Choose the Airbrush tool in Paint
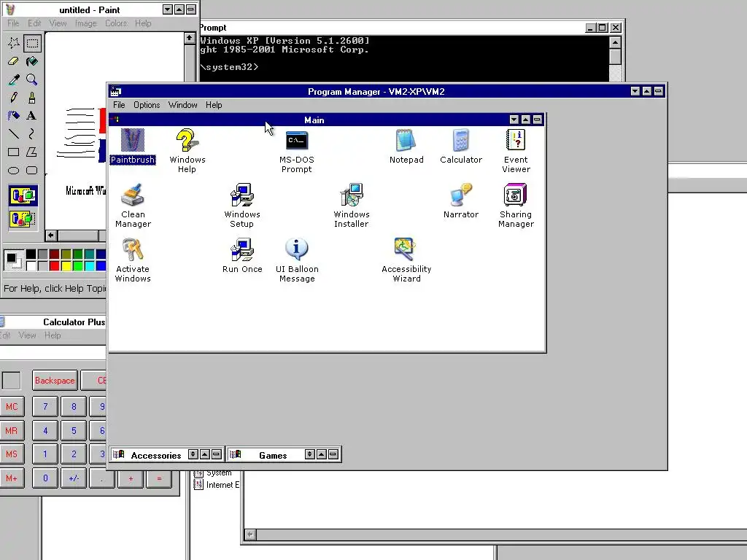Viewport: 747px width, 560px height. (x=13, y=116)
